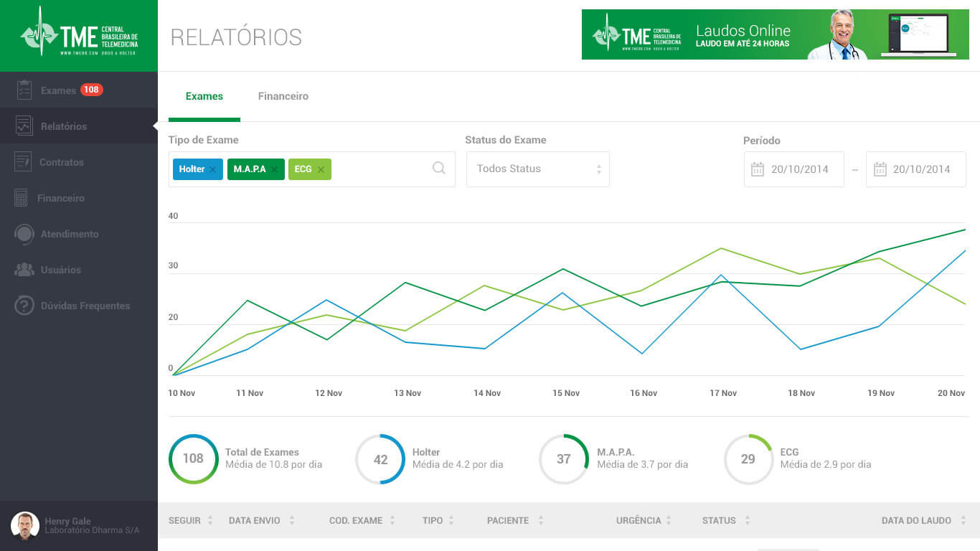The width and height of the screenshot is (980, 551).
Task: Click the end date period field
Action: 915,169
